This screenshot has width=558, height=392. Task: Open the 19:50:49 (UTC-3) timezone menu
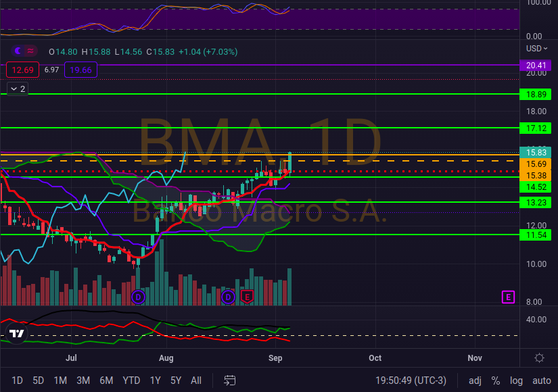pyautogui.click(x=411, y=381)
